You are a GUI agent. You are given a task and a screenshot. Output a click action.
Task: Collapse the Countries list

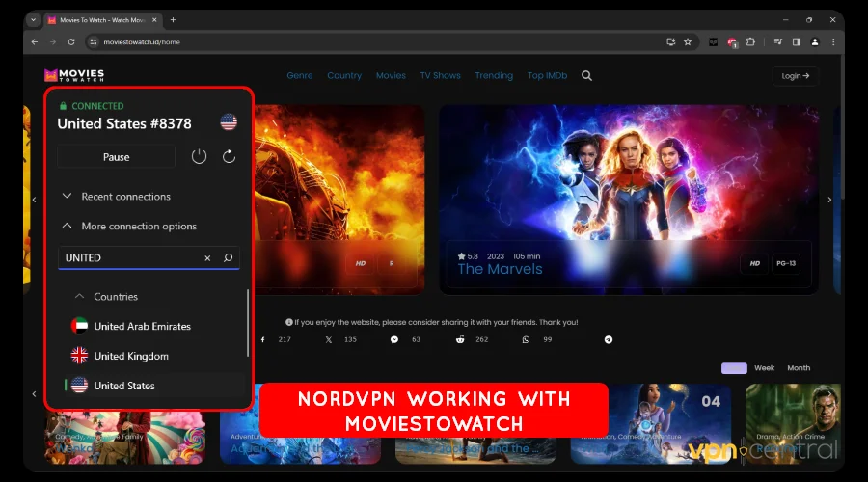click(x=106, y=297)
